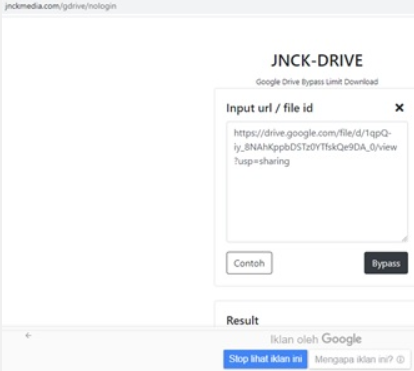Focus the Google Drive URL text area

(x=317, y=182)
